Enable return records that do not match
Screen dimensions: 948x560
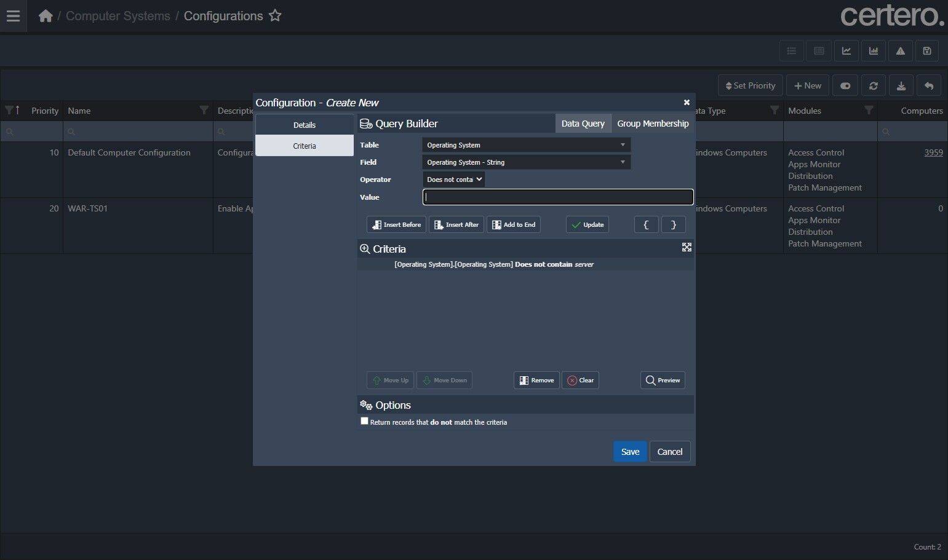(x=365, y=421)
